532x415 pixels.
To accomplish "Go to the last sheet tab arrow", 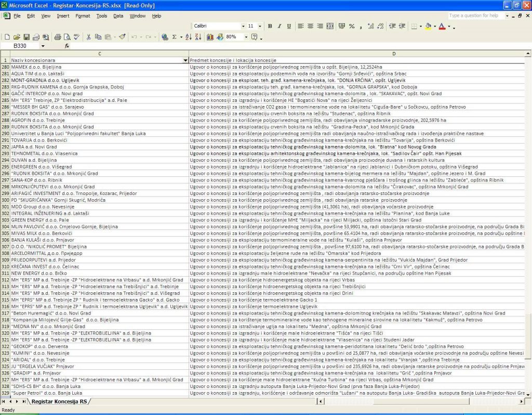I will click(x=24, y=401).
